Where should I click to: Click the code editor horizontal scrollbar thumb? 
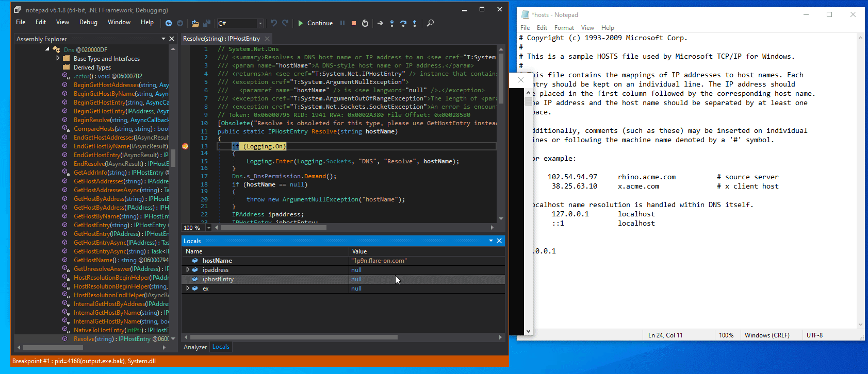[x=273, y=227]
